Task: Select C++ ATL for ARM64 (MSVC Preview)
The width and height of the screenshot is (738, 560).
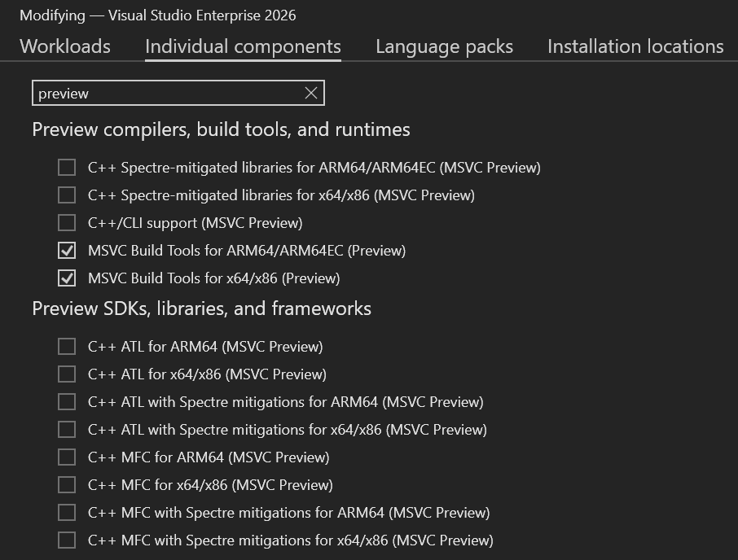Action: point(66,346)
